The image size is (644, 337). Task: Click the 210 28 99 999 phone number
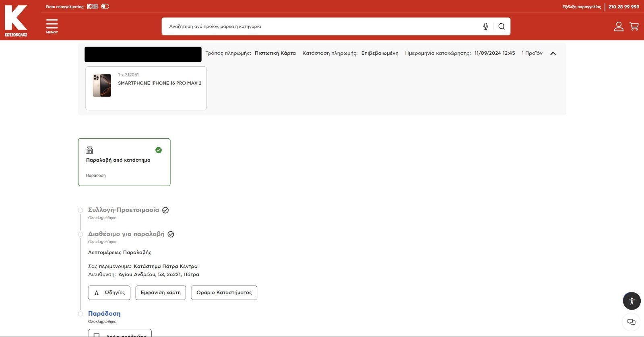pos(623,7)
